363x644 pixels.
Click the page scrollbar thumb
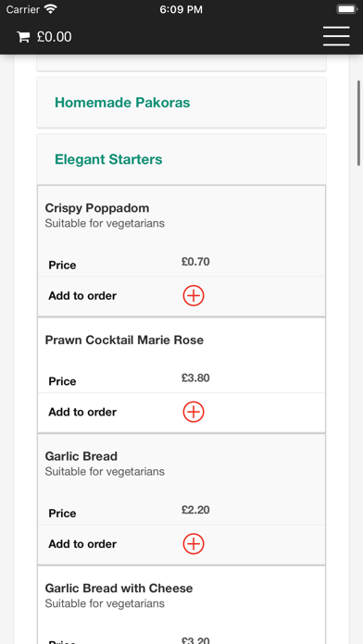(359, 123)
